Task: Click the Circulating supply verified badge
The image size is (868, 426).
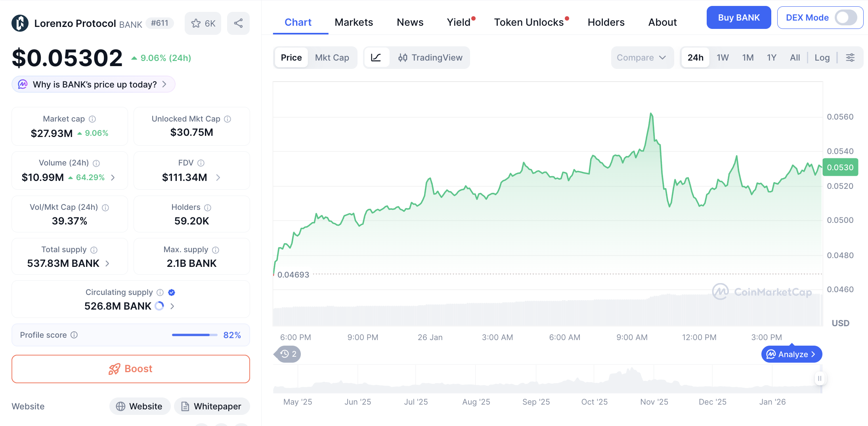Action: point(172,293)
